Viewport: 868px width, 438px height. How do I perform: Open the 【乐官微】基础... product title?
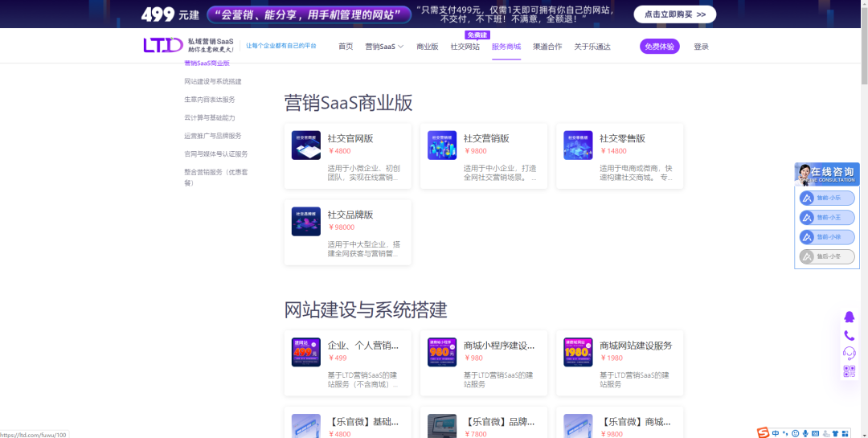362,422
